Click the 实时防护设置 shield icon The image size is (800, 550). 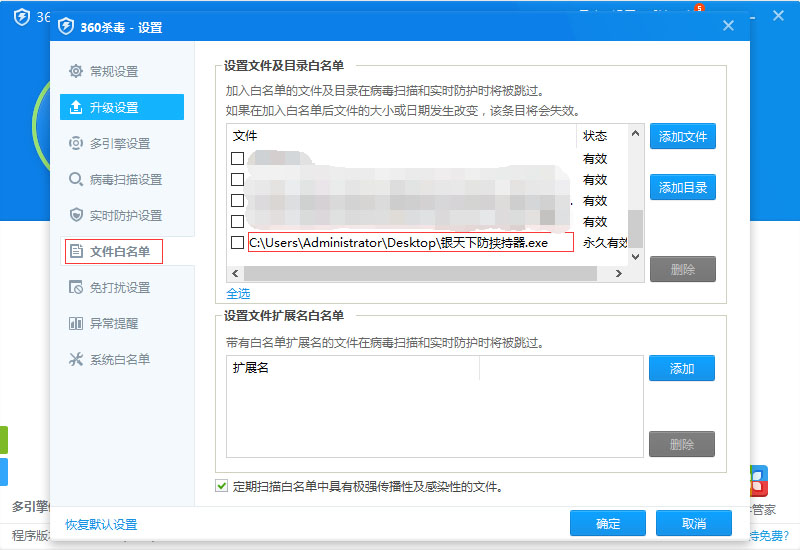(x=76, y=215)
